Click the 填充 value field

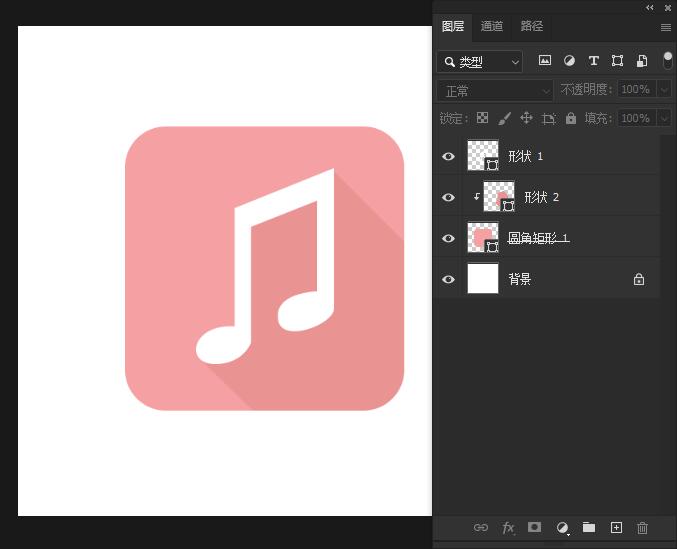[x=636, y=118]
